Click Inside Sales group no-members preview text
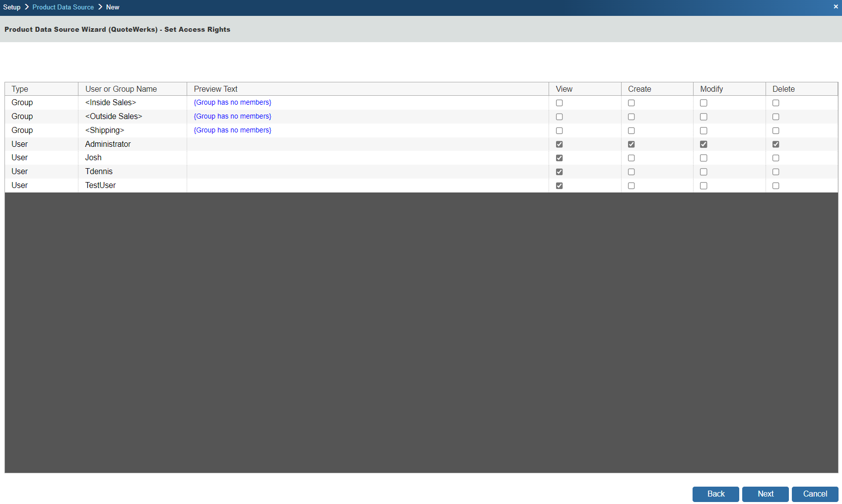The width and height of the screenshot is (842, 504). [x=232, y=103]
